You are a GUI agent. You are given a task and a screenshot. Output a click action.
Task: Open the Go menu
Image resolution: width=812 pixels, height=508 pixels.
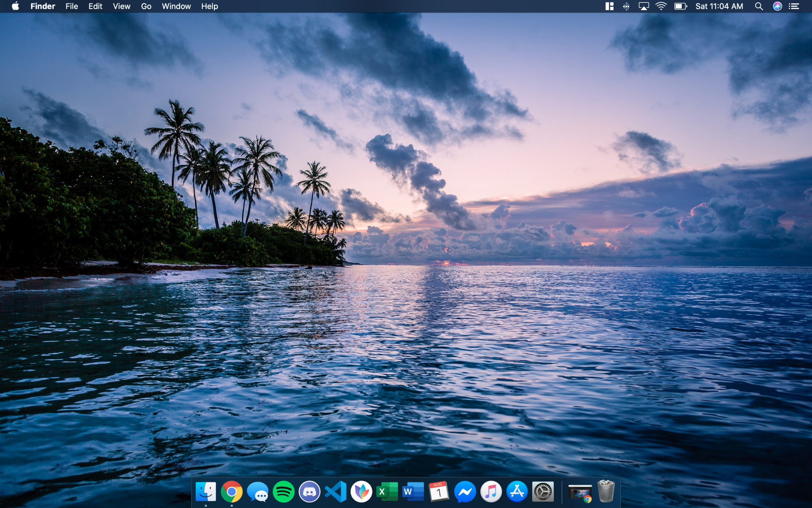click(x=146, y=6)
